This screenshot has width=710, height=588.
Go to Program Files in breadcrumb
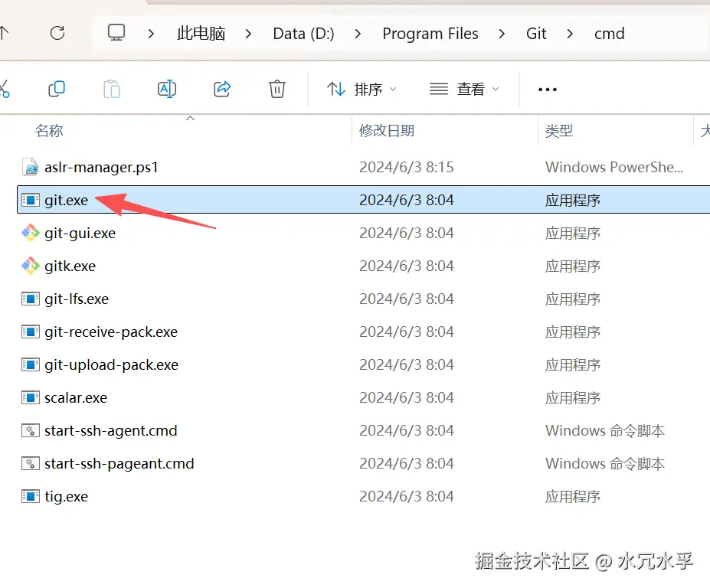430,34
